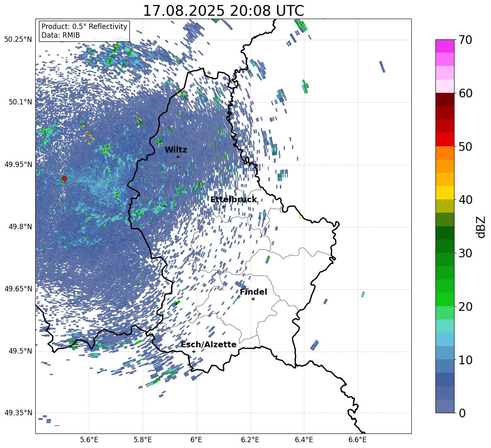This screenshot has height=448, width=491.
Task: Select the Wiltz city label
Action: pyautogui.click(x=176, y=150)
